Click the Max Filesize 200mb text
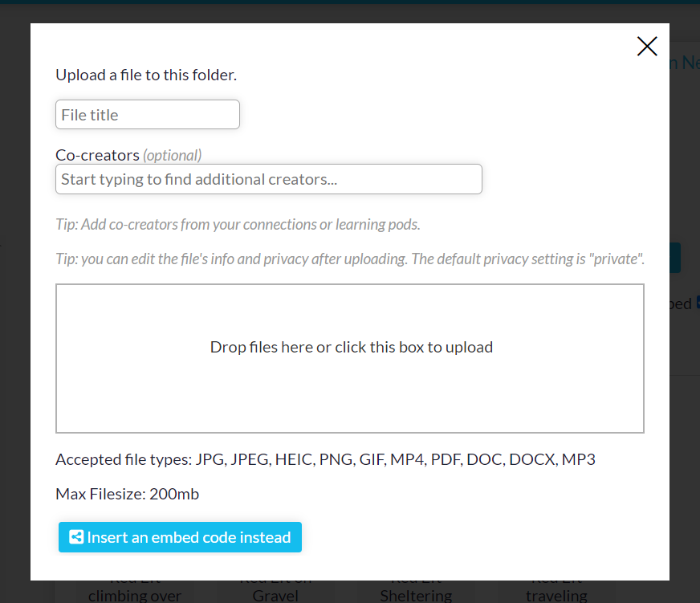The width and height of the screenshot is (700, 603). tap(127, 494)
